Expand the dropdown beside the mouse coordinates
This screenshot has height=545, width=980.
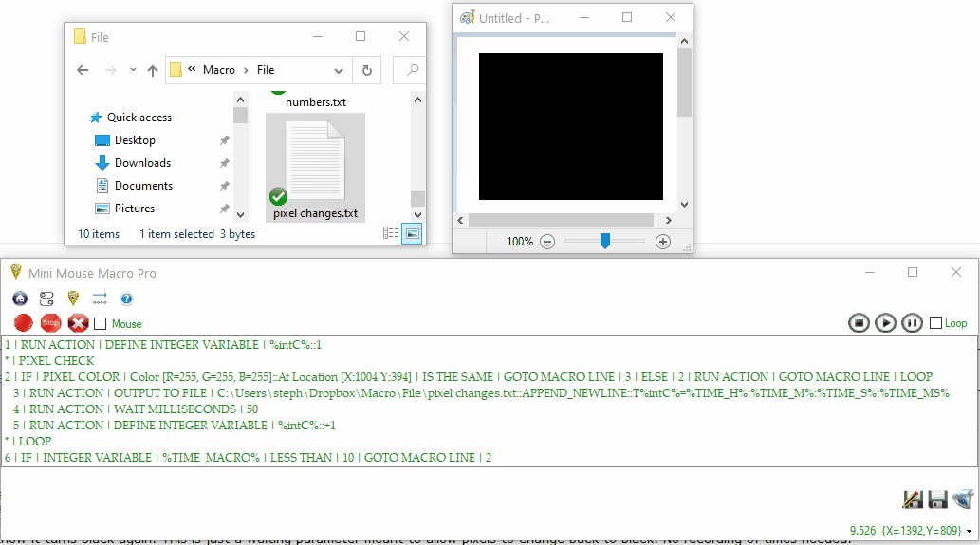[970, 530]
